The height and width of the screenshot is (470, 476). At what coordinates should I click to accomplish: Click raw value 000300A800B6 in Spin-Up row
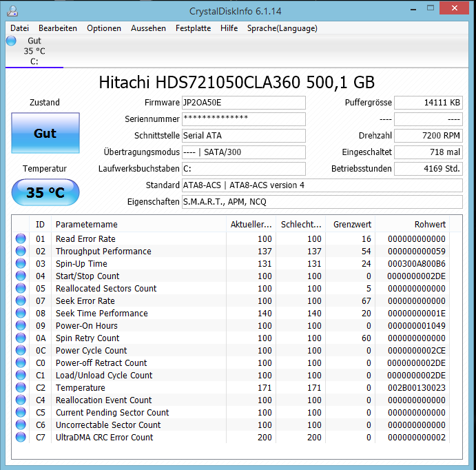tap(417, 264)
